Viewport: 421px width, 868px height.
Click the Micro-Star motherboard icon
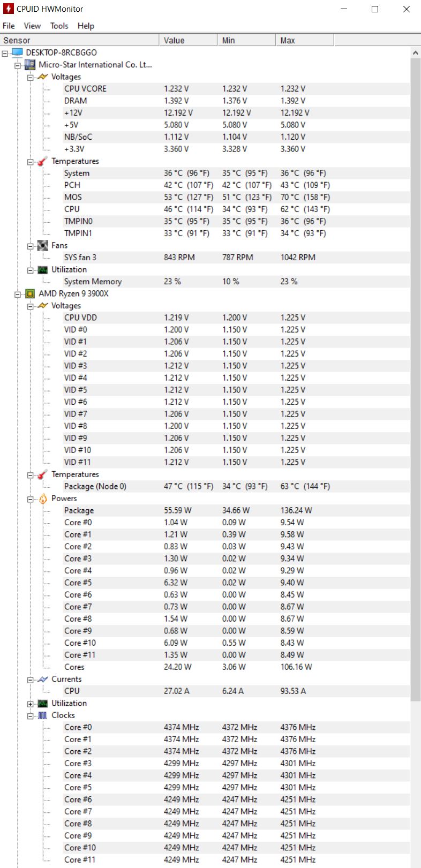pos(30,65)
